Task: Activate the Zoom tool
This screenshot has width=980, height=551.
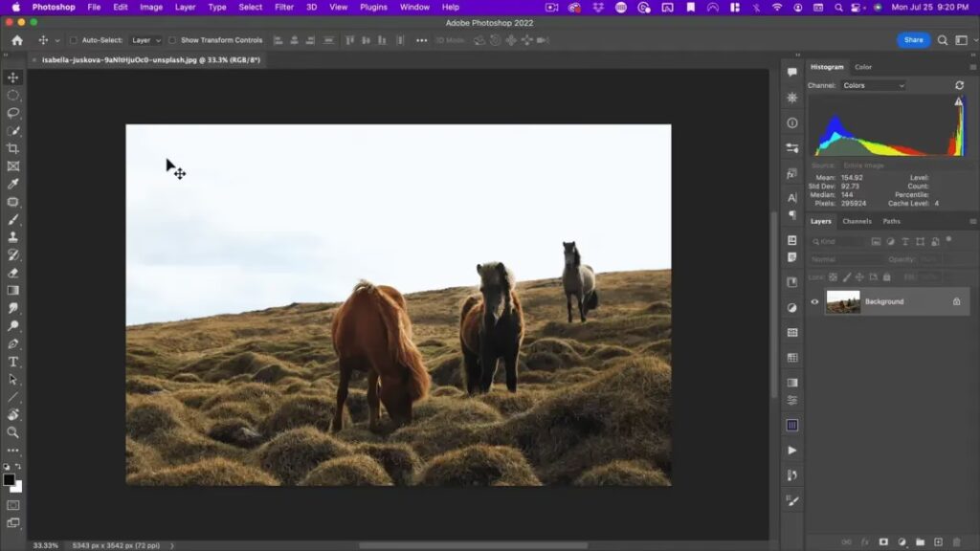Action: pyautogui.click(x=13, y=432)
